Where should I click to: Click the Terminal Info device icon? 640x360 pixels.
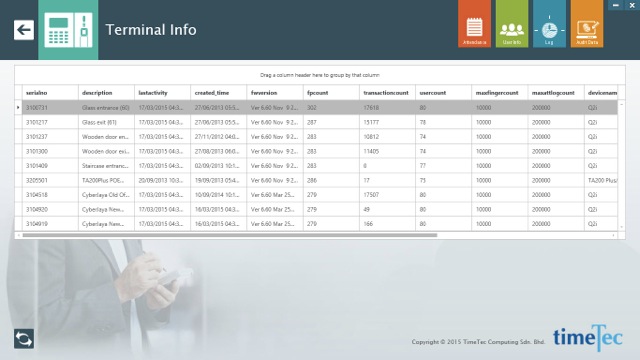68,30
